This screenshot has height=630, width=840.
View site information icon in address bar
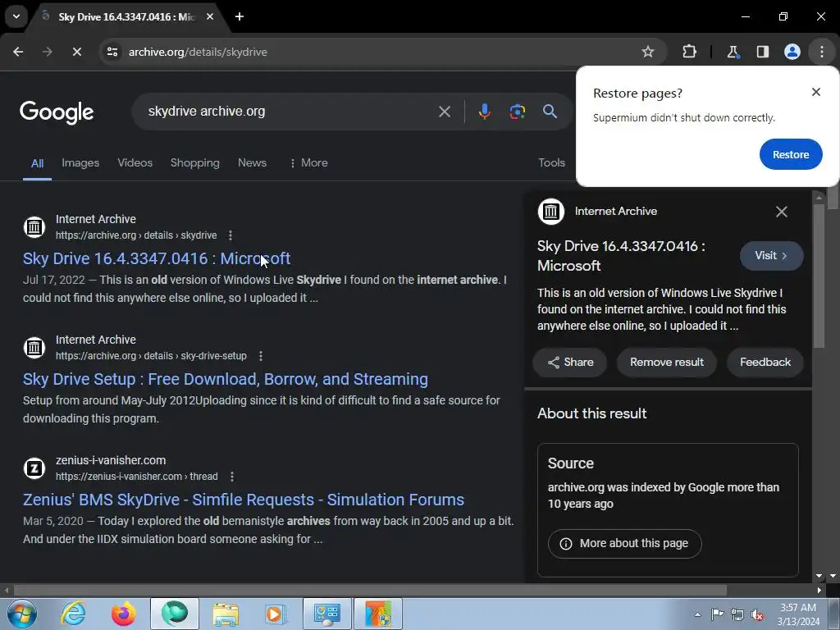[x=112, y=52]
